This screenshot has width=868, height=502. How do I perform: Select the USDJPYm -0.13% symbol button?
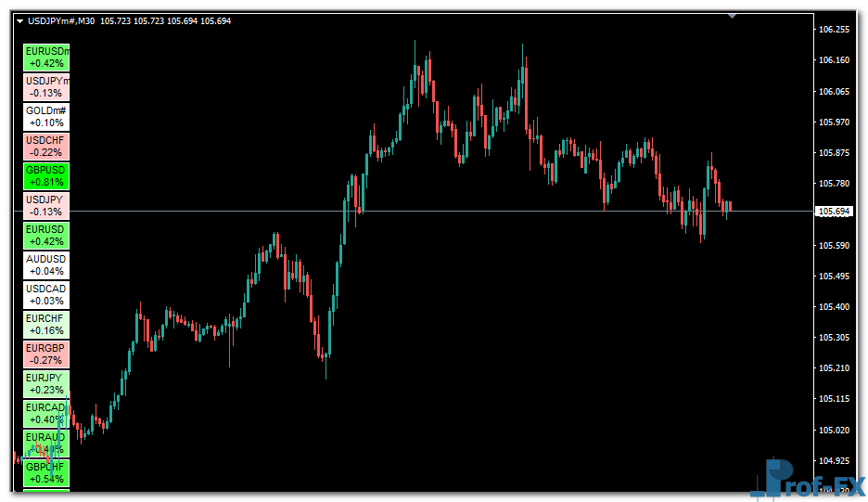tap(46, 87)
